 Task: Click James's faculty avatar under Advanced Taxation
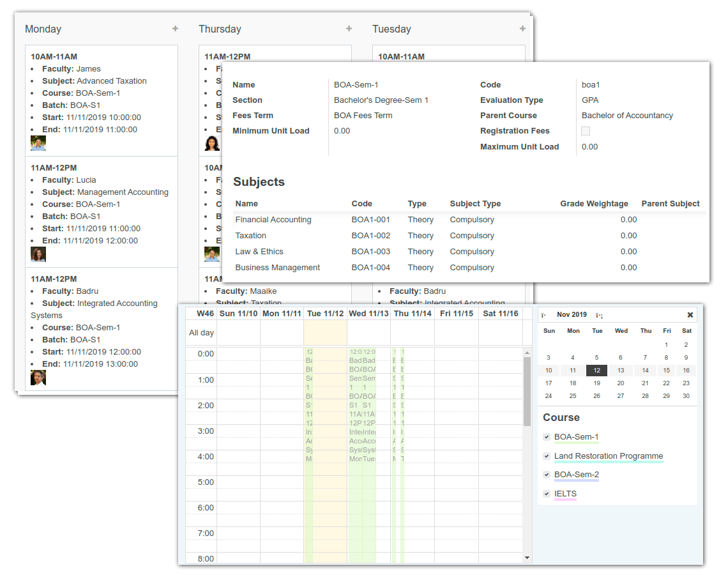(38, 142)
